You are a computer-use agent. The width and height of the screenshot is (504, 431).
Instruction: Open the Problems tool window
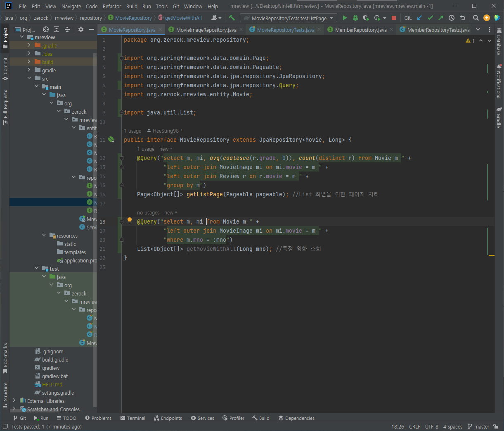pyautogui.click(x=98, y=418)
